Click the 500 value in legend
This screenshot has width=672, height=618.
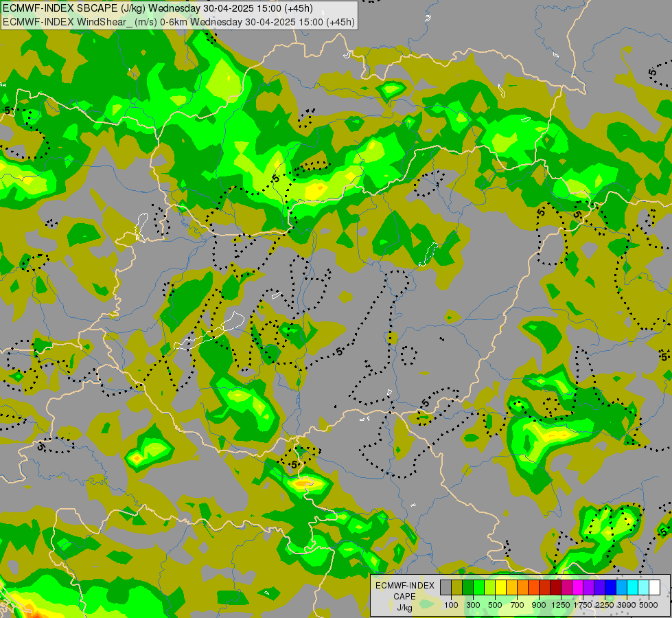pos(495,605)
